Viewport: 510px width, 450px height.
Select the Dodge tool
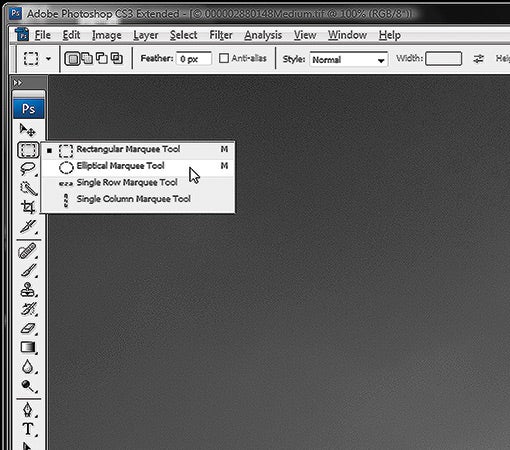tap(28, 386)
